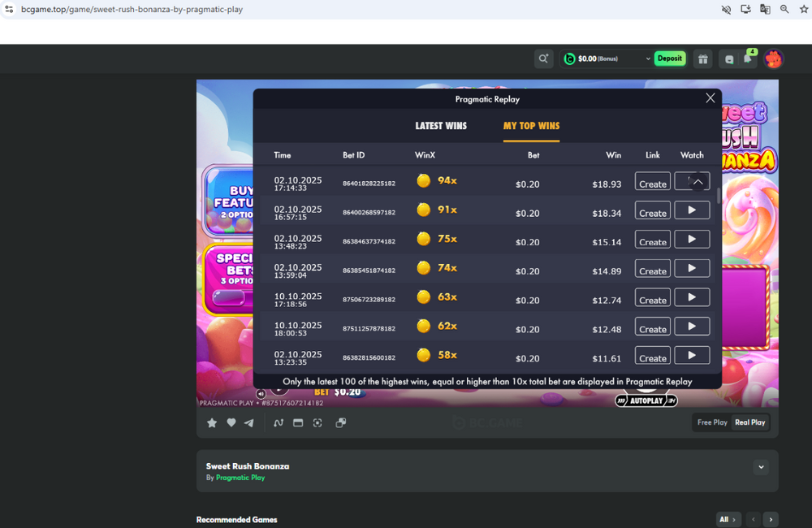This screenshot has height=528, width=812.
Task: Expand the Sweet Rush Bonanza description panel
Action: [761, 467]
